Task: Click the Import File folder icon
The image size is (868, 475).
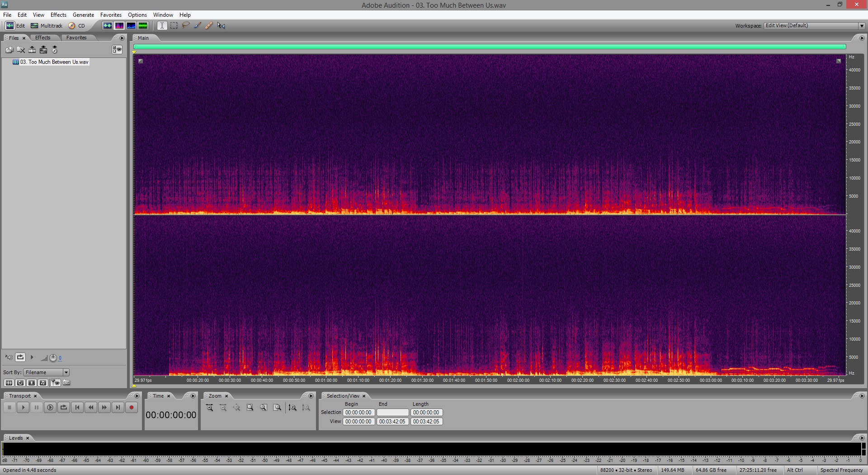Action: (9, 50)
